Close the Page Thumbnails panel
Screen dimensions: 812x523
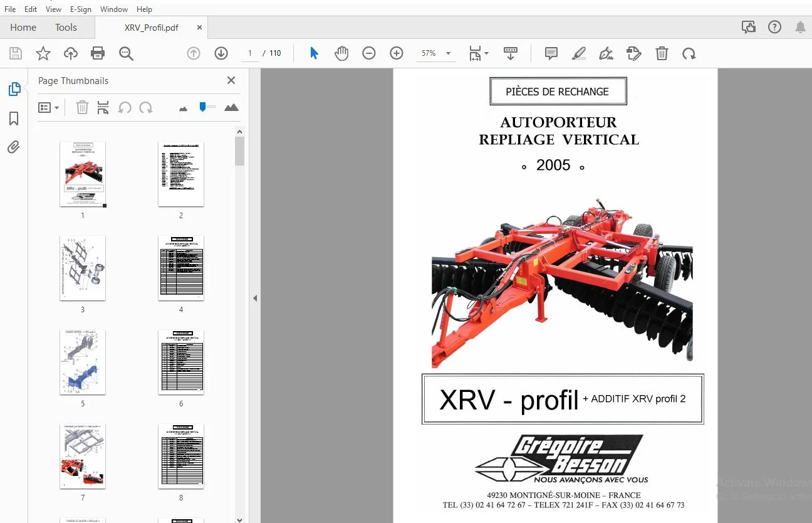(x=231, y=80)
